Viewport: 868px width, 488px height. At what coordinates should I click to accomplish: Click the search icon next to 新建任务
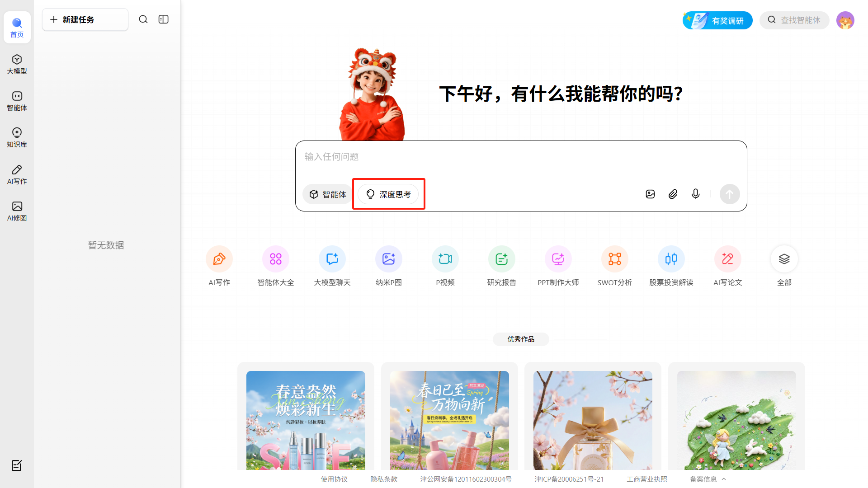click(143, 19)
